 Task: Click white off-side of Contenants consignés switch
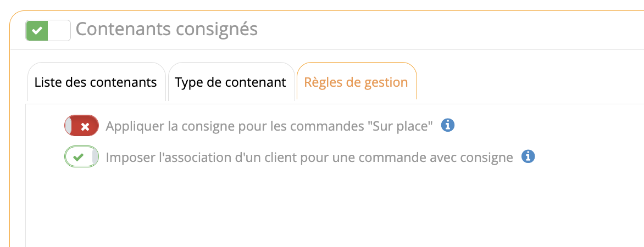click(59, 31)
